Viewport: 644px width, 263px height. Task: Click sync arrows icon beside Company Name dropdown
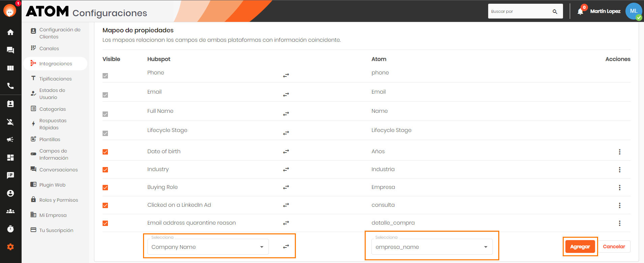pyautogui.click(x=286, y=247)
